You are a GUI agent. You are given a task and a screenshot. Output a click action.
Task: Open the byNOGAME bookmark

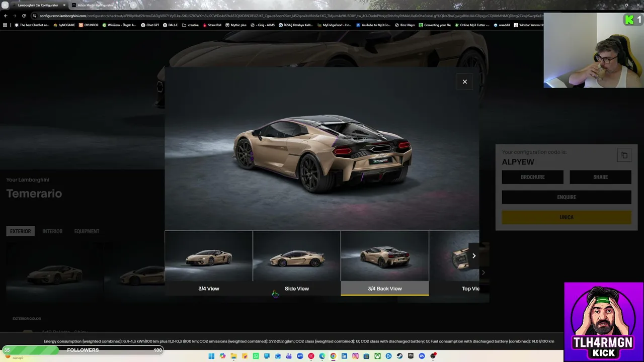click(x=64, y=25)
